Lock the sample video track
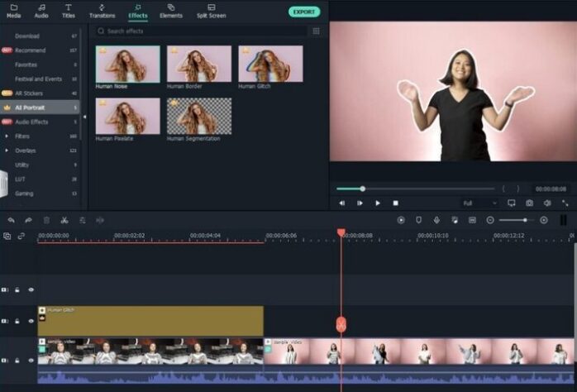Image resolution: width=577 pixels, height=392 pixels. (x=17, y=361)
